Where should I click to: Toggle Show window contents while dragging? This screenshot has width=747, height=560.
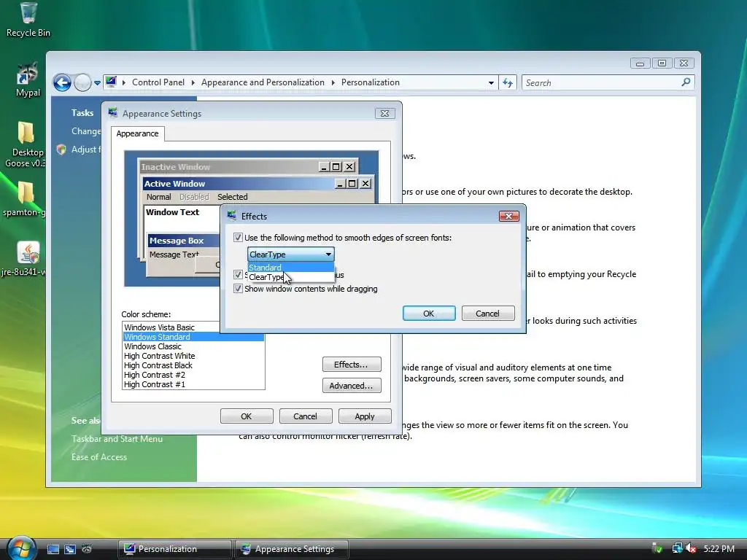pyautogui.click(x=238, y=289)
